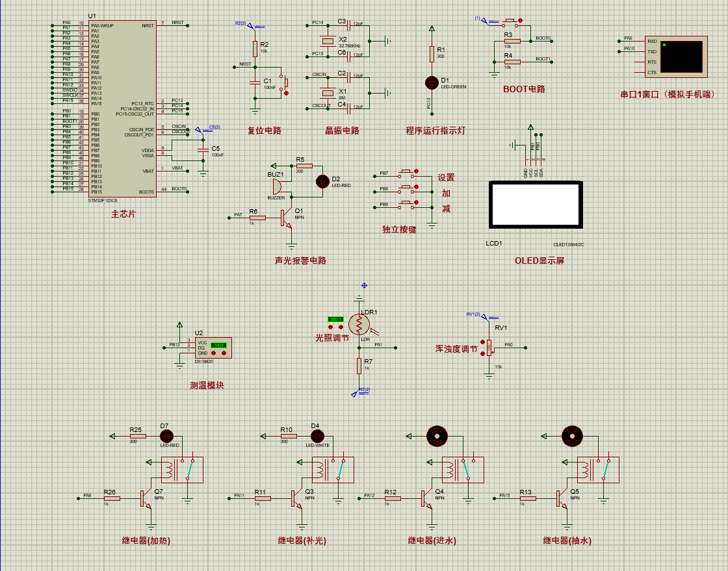Click the 复位电路 label
This screenshot has width=728, height=571.
[x=265, y=131]
